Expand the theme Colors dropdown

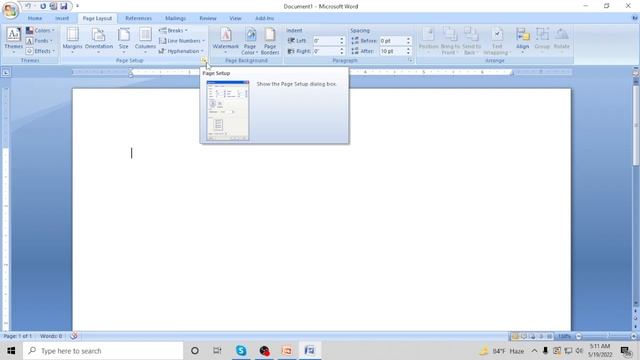pos(40,31)
